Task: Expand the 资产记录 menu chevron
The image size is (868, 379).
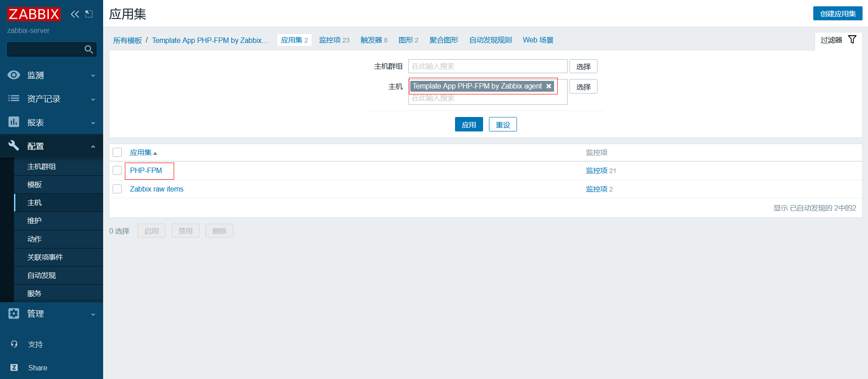Action: (93, 99)
